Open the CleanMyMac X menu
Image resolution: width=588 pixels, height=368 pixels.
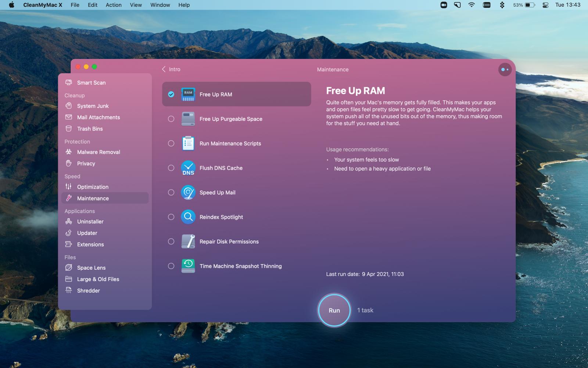[x=43, y=5]
